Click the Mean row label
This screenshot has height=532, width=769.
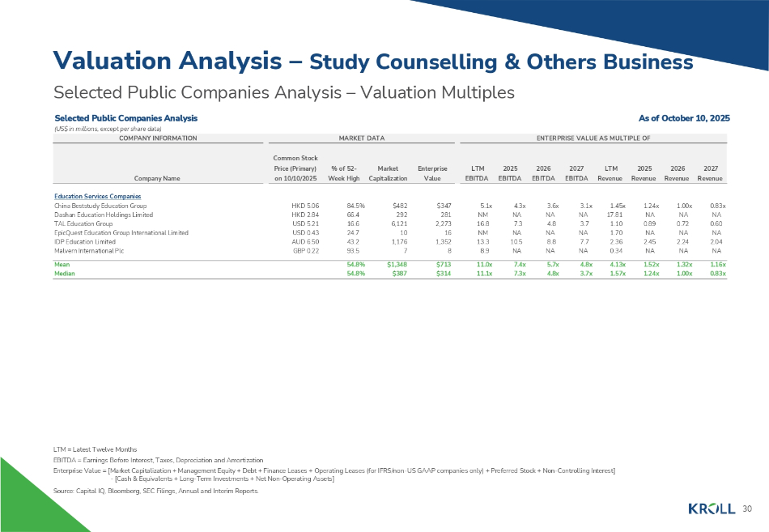tap(62, 265)
